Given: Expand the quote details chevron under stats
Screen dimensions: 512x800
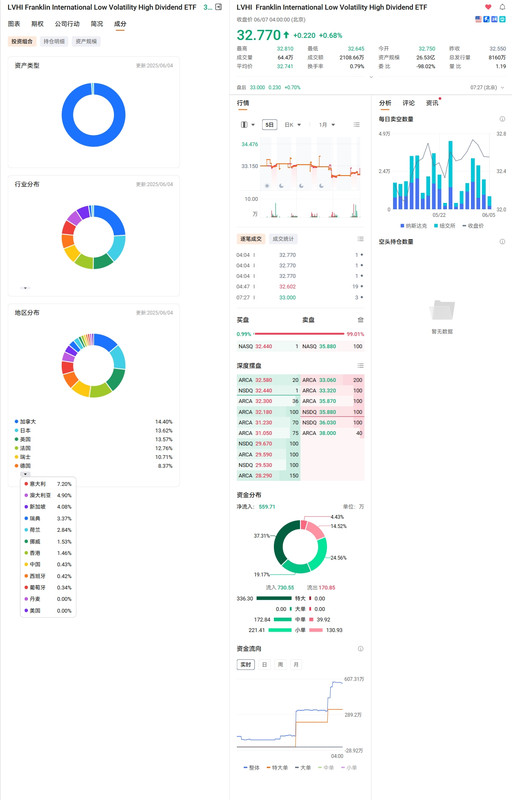Looking at the screenshot, I should (371, 77).
